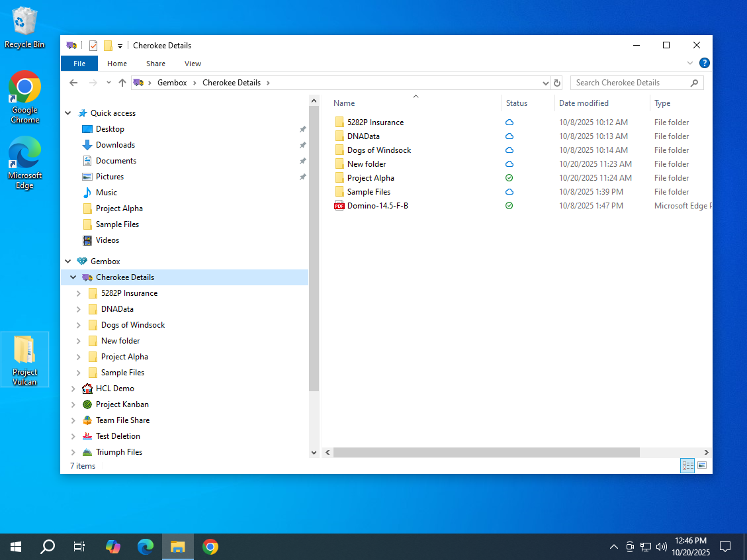Sort by Date modified column header
This screenshot has width=747, height=560.
584,103
